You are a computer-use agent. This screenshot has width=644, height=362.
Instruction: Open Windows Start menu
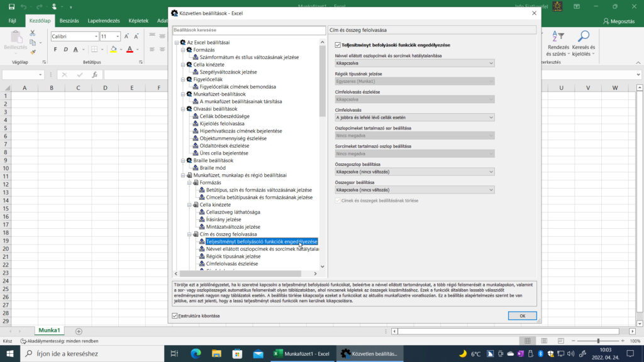[10, 353]
